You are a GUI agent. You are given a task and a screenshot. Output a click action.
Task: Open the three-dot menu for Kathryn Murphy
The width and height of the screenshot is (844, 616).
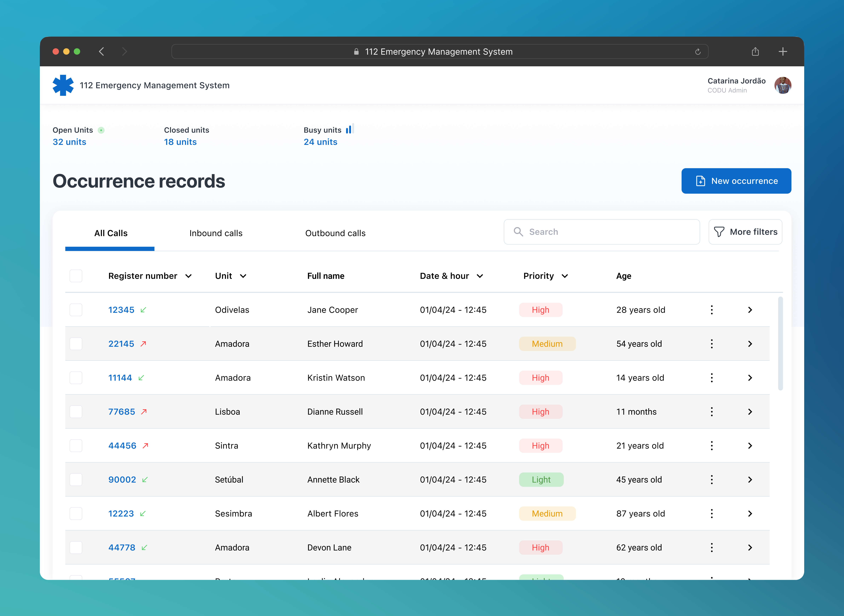[712, 446]
